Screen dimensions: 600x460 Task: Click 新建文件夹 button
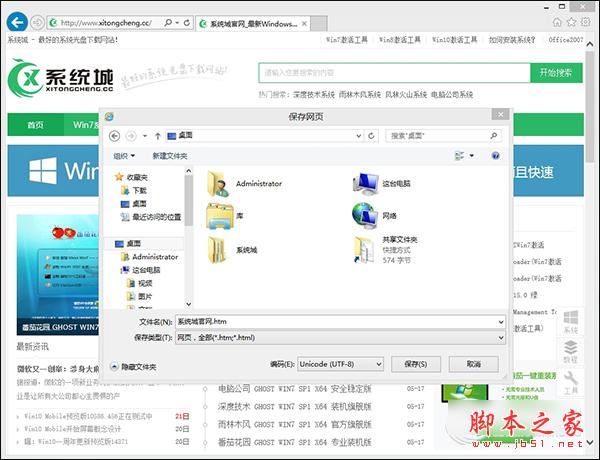pyautogui.click(x=170, y=156)
